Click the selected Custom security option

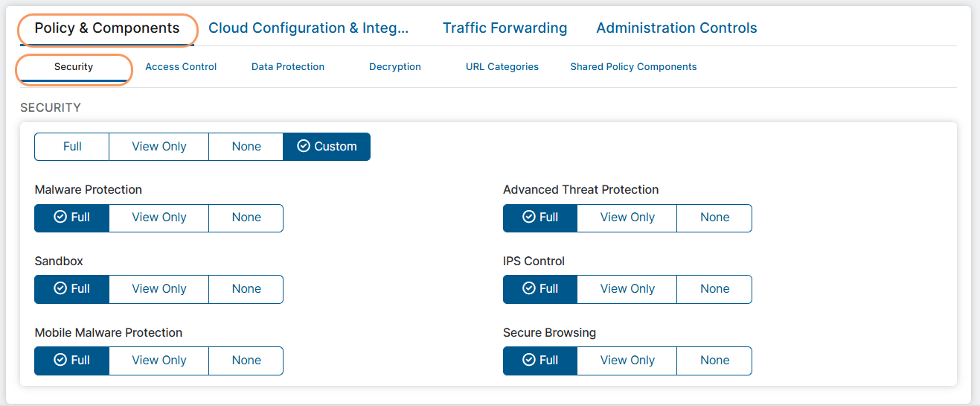327,147
